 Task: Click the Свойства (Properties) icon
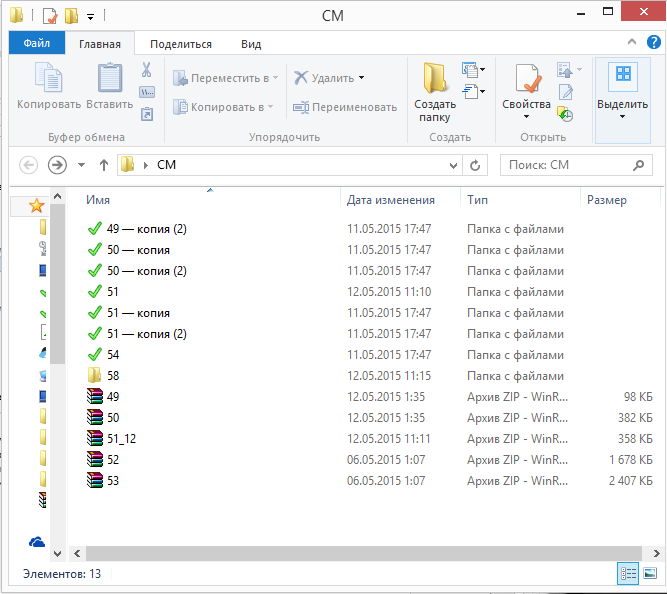click(x=526, y=80)
